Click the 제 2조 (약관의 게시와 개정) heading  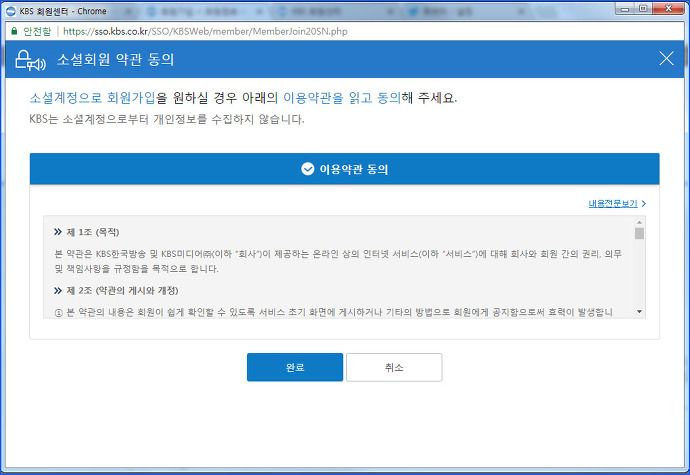pos(122,291)
